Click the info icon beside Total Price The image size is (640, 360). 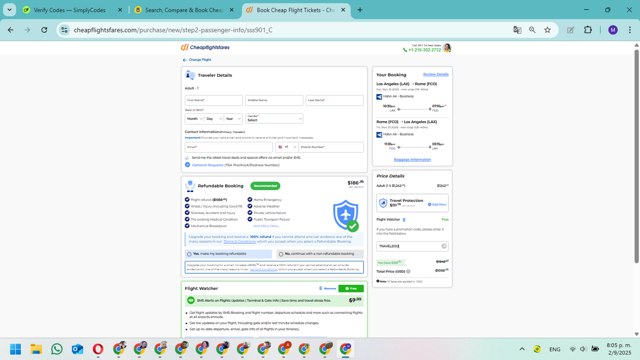coord(408,271)
